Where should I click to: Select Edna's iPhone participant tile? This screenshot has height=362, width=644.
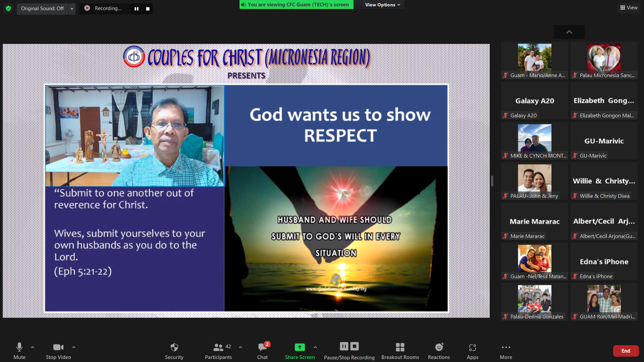(x=604, y=261)
